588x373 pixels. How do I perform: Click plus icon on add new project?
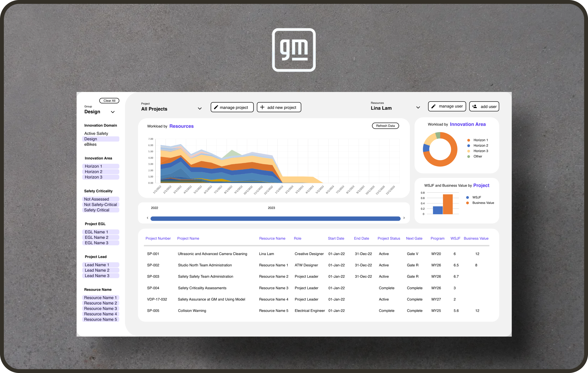[262, 107]
